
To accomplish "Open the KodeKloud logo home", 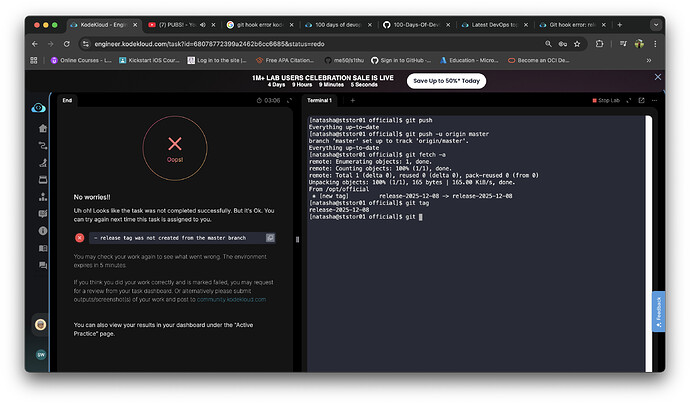I will (38, 108).
